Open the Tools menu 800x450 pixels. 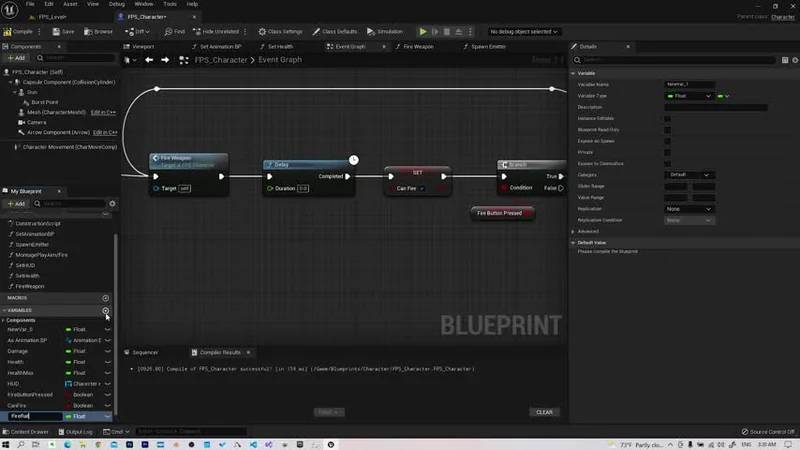[x=170, y=4]
